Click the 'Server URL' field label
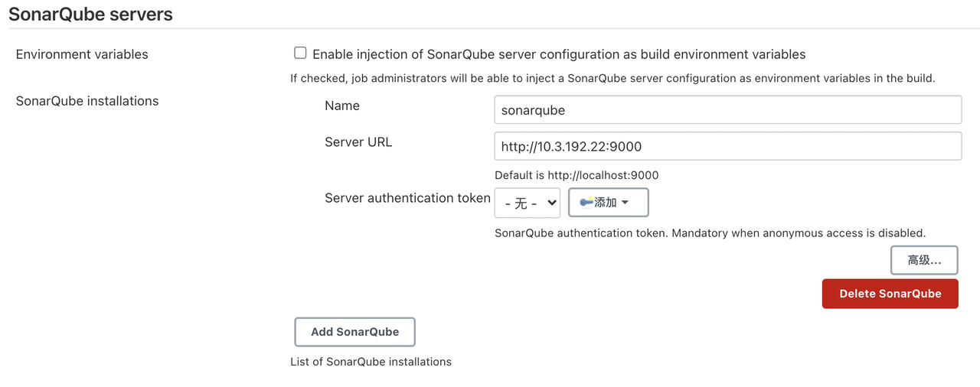The height and width of the screenshot is (387, 980). 358,142
